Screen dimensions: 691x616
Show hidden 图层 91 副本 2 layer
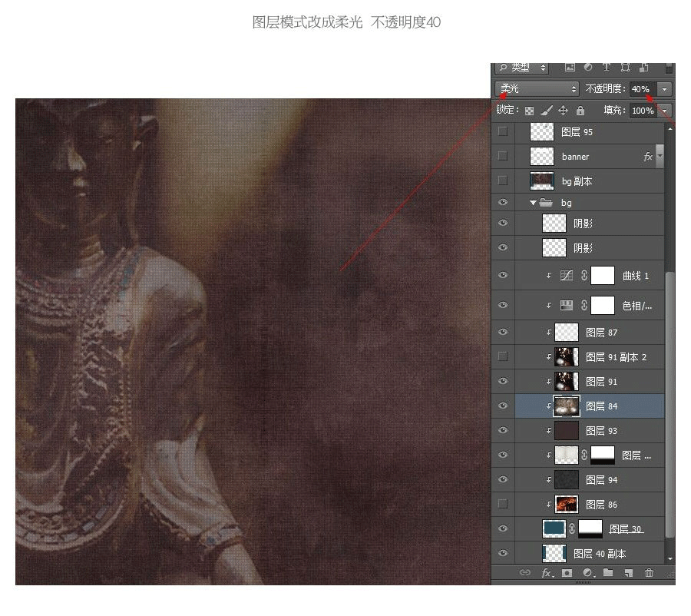(x=502, y=356)
